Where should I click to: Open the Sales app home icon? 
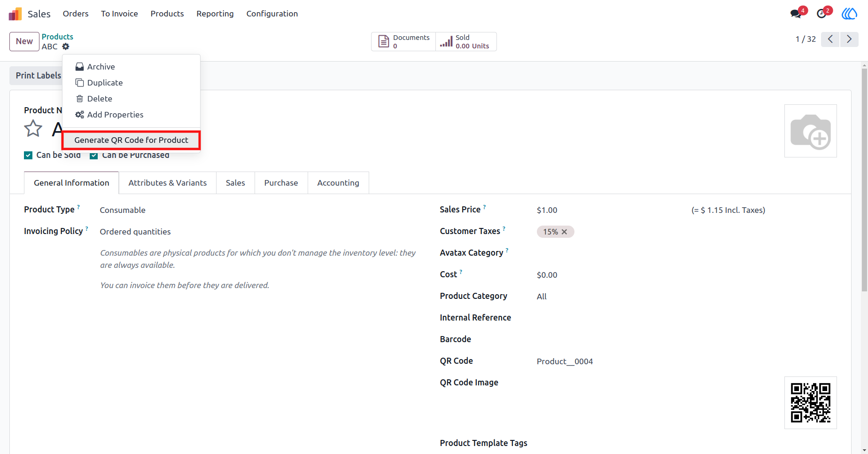click(x=15, y=14)
